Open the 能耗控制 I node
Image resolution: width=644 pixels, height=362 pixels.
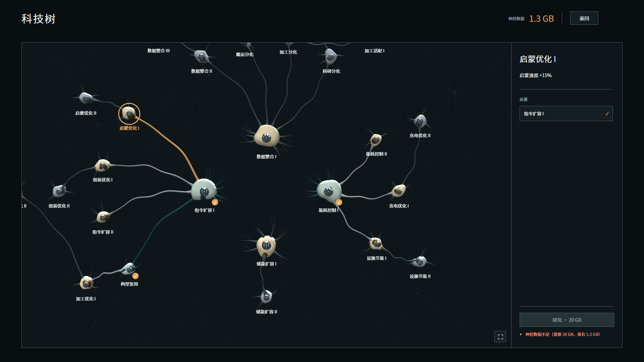coord(329,191)
